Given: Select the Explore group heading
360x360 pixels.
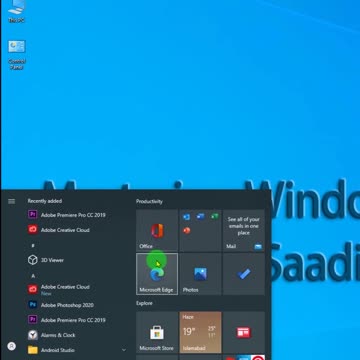Looking at the screenshot, I should (144, 303).
